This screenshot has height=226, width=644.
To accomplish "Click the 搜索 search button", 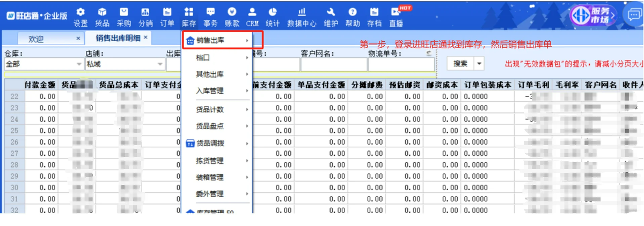I will [460, 64].
